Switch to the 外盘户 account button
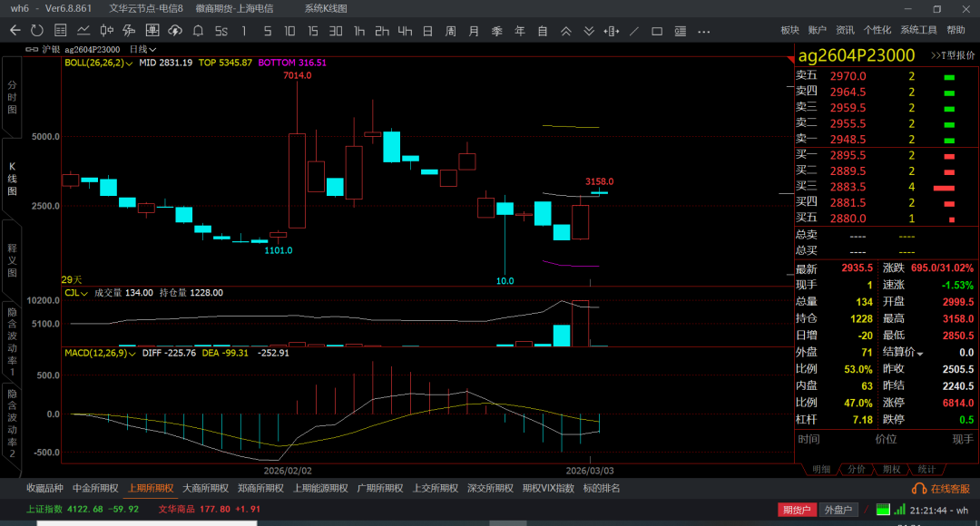 839,510
